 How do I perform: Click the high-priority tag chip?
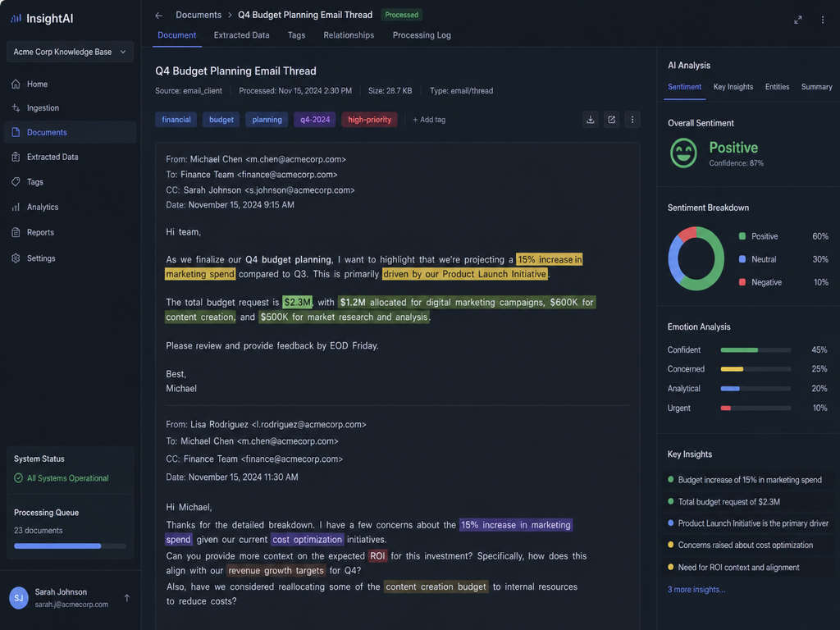click(369, 120)
